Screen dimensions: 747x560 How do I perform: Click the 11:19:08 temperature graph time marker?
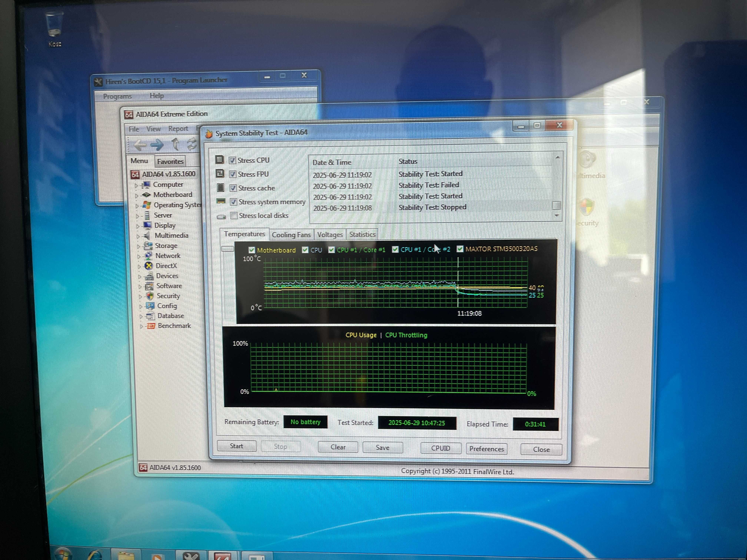(469, 314)
